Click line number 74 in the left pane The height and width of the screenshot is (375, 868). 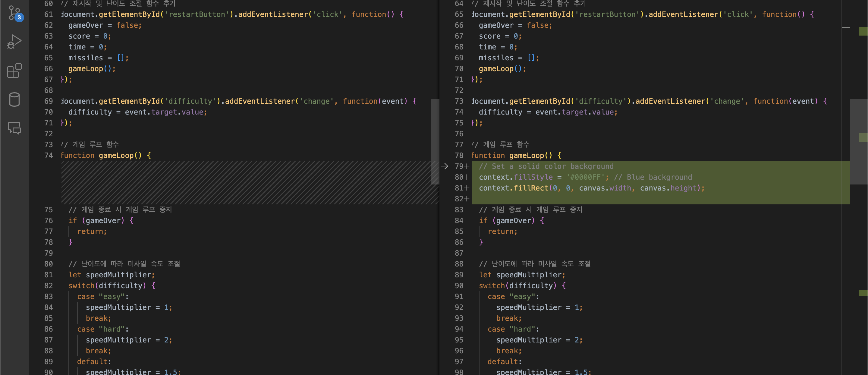coord(49,155)
